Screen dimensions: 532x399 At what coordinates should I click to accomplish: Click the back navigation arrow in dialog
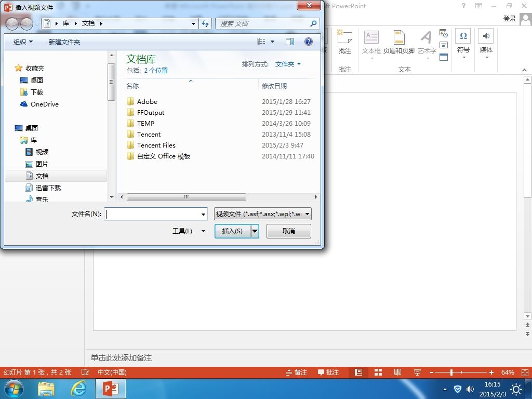pyautogui.click(x=11, y=24)
